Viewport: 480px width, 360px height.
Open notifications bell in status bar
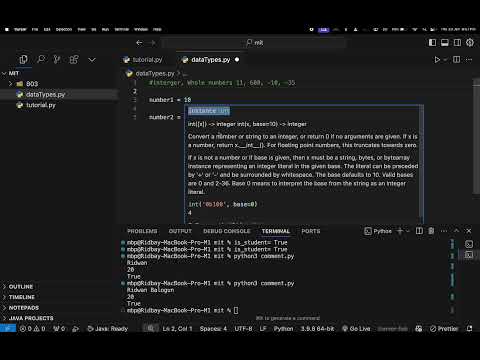coord(470,329)
